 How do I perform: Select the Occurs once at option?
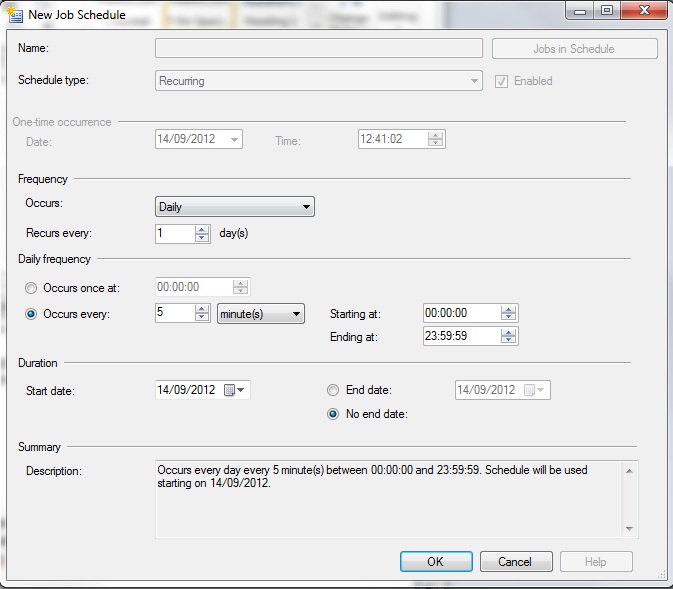[30, 288]
